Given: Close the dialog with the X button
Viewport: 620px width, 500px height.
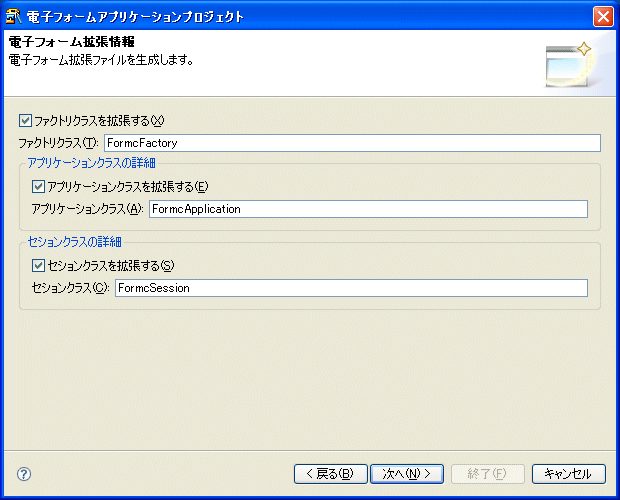Looking at the screenshot, I should click(x=603, y=17).
